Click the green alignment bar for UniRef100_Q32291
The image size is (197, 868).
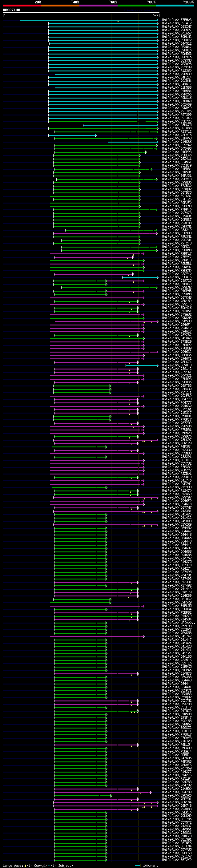click(x=80, y=457)
